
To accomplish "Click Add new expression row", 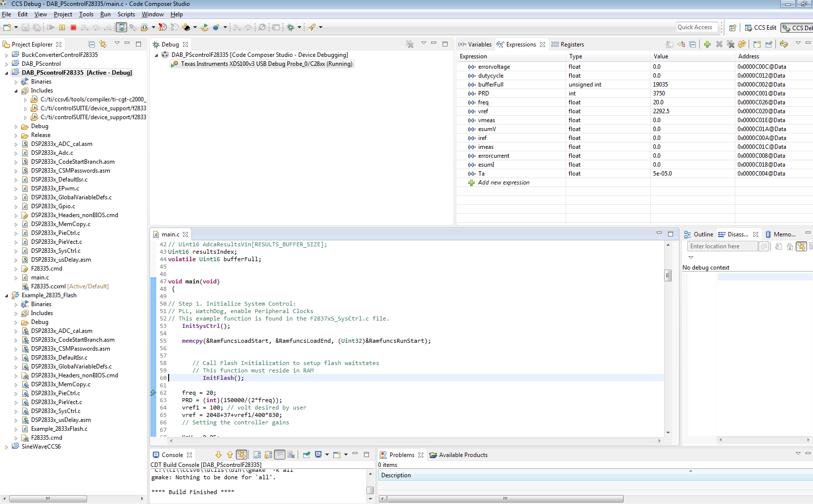I will coord(503,183).
